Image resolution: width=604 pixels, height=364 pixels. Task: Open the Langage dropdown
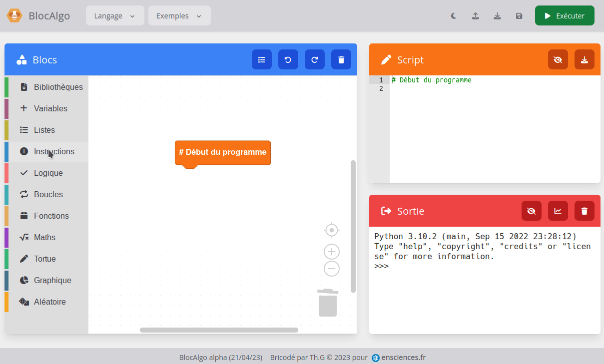(115, 16)
